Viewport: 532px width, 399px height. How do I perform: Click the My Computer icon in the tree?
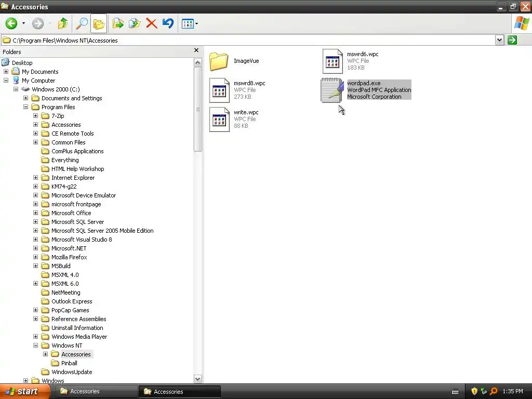(x=16, y=81)
